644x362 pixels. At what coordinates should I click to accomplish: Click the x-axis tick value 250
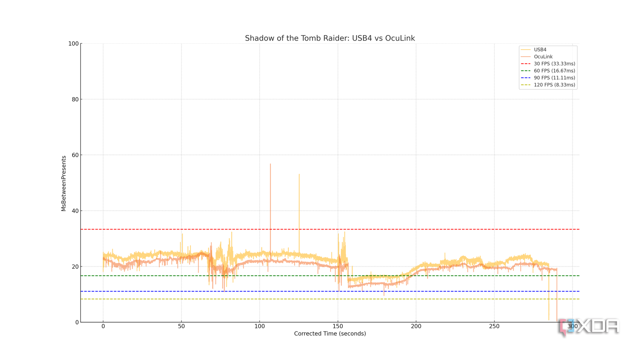[494, 326]
